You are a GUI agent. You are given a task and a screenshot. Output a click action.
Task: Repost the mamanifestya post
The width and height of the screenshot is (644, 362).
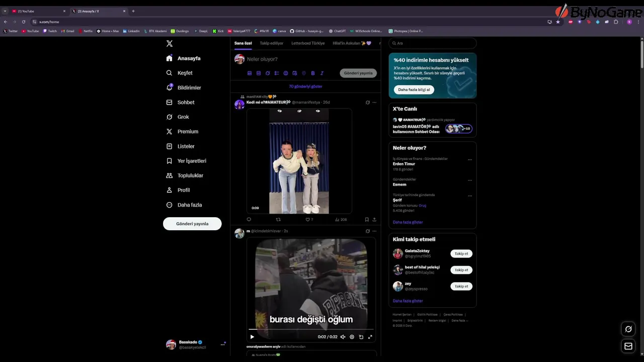pyautogui.click(x=278, y=219)
